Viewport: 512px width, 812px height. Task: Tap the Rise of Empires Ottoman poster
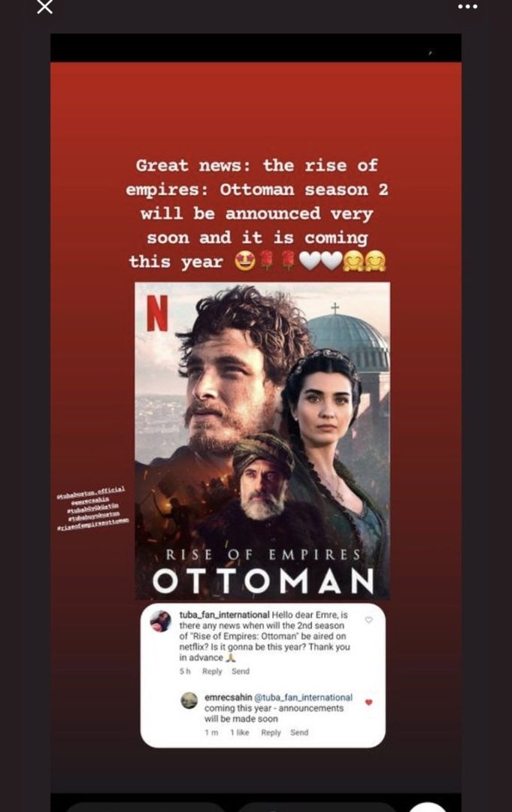262,441
